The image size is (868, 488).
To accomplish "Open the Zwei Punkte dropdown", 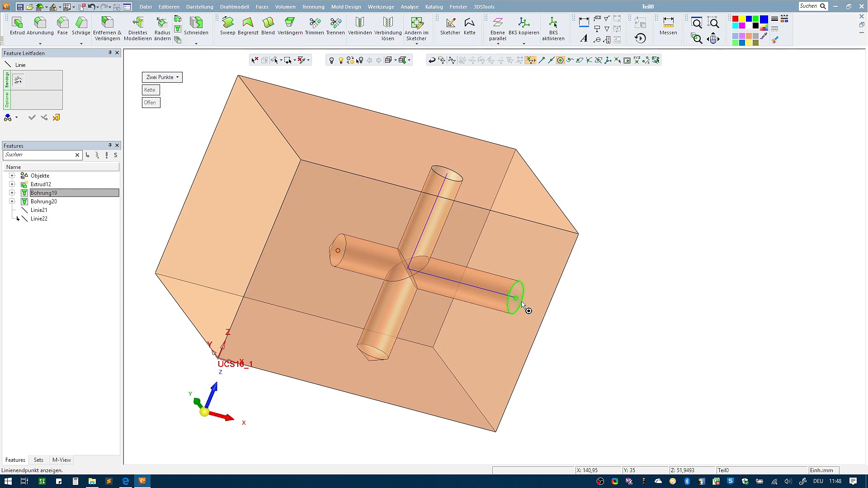I will click(x=162, y=77).
